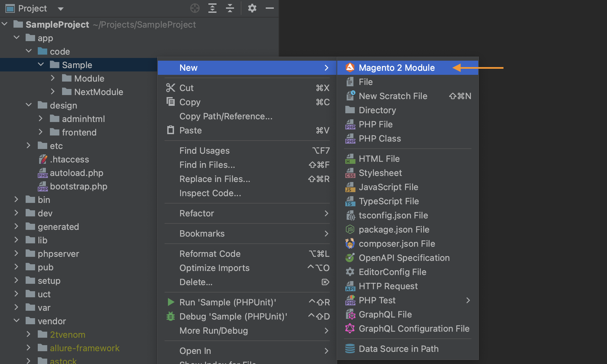Select the 2tvenom vendor folder

pos(67,334)
